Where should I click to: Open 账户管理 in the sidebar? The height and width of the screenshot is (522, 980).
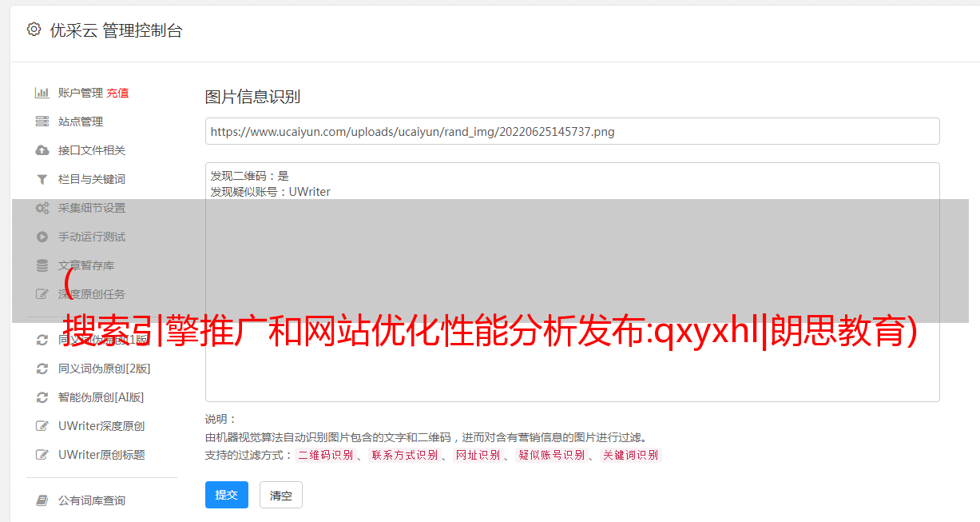[x=81, y=93]
